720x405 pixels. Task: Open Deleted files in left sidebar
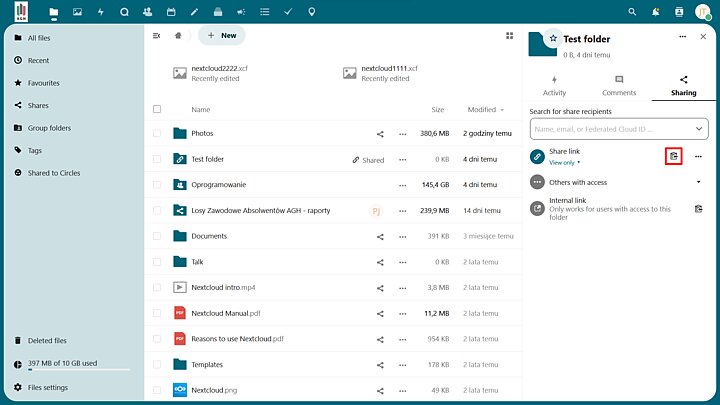click(x=47, y=340)
